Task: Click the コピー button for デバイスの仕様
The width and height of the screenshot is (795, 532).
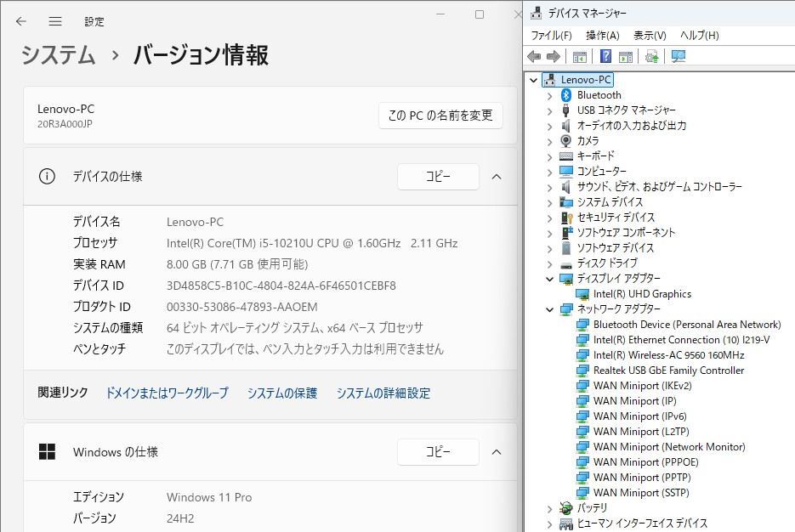Action: [x=438, y=177]
